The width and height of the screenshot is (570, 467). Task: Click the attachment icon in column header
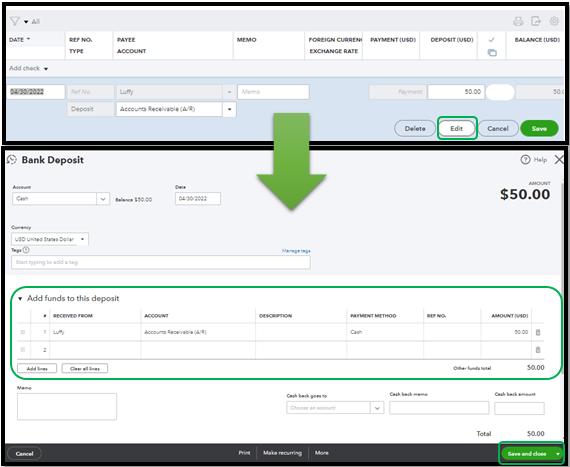(x=492, y=53)
